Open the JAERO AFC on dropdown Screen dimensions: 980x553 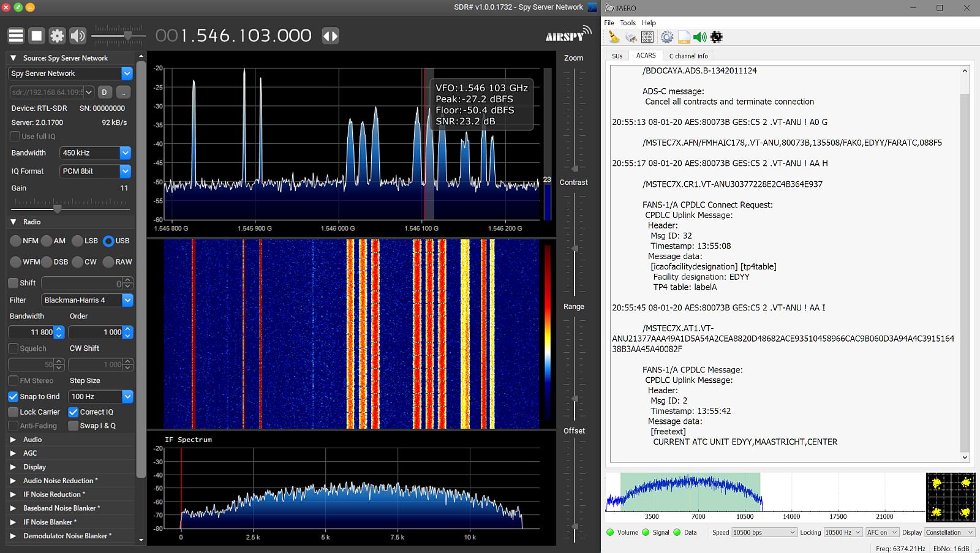tap(883, 532)
